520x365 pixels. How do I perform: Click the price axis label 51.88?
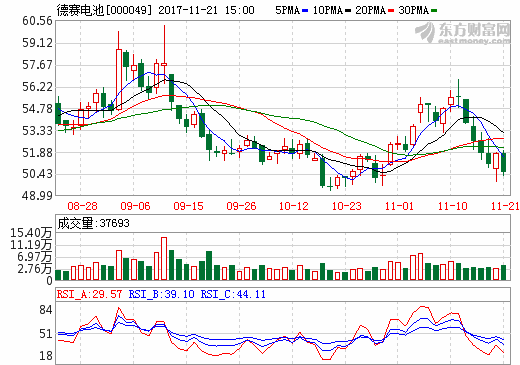(37, 152)
